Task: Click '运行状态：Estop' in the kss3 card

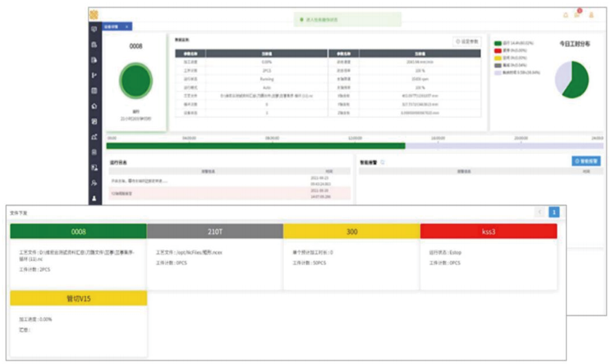Action: pyautogui.click(x=445, y=252)
